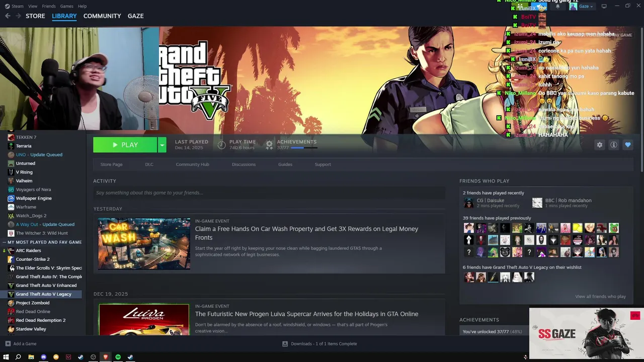Viewport: 644px width, 362px height.
Task: Select the Project Zomboid icon in the sidebar
Action: (11, 303)
